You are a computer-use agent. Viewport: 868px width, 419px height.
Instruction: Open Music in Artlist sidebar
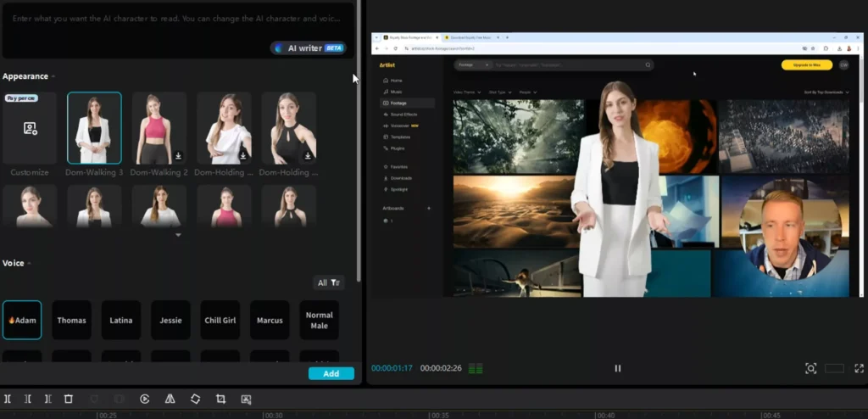(x=397, y=92)
